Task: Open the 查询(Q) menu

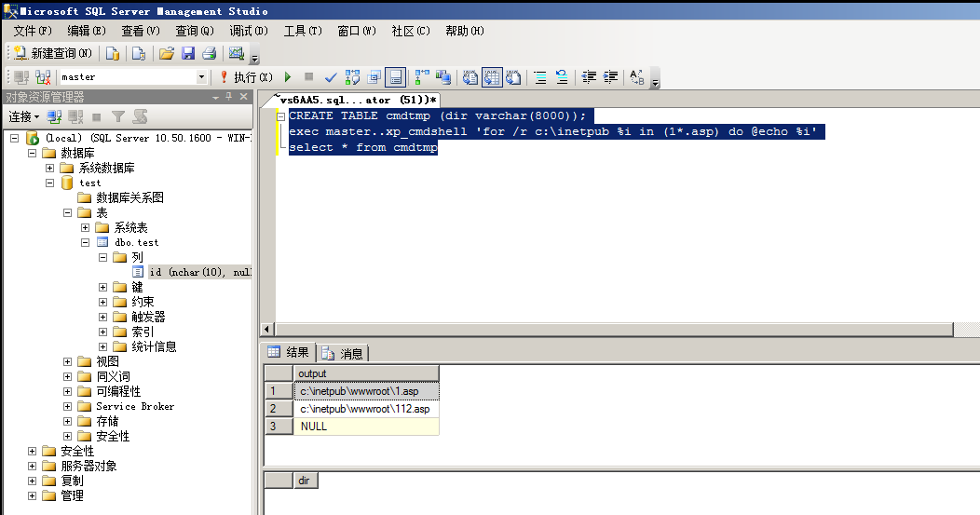Action: point(195,32)
